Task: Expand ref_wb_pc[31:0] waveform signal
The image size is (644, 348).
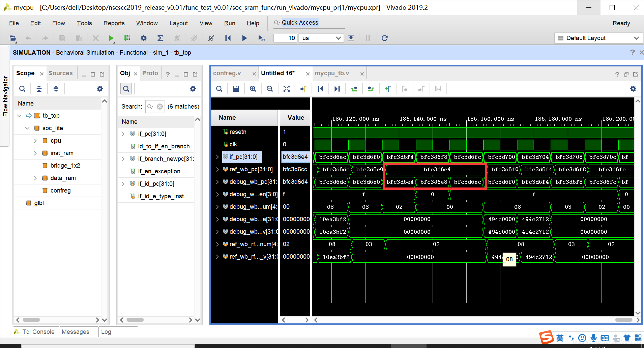Action: (x=217, y=169)
